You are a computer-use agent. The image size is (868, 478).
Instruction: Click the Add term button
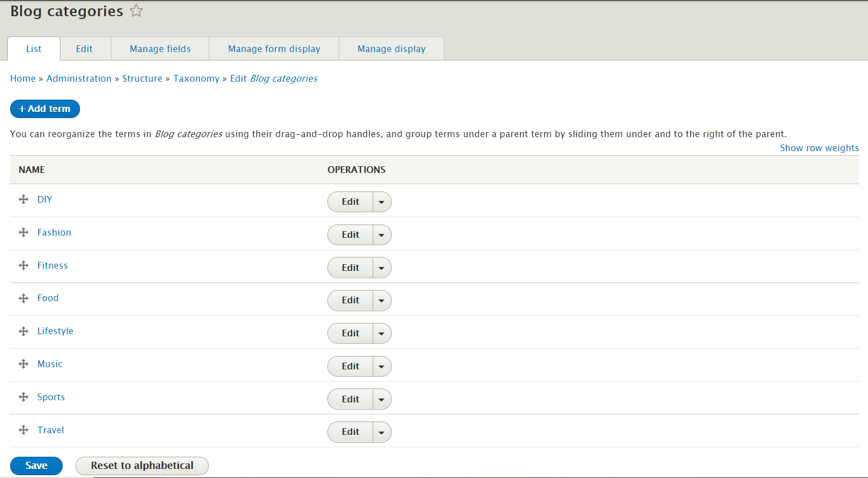tap(45, 109)
